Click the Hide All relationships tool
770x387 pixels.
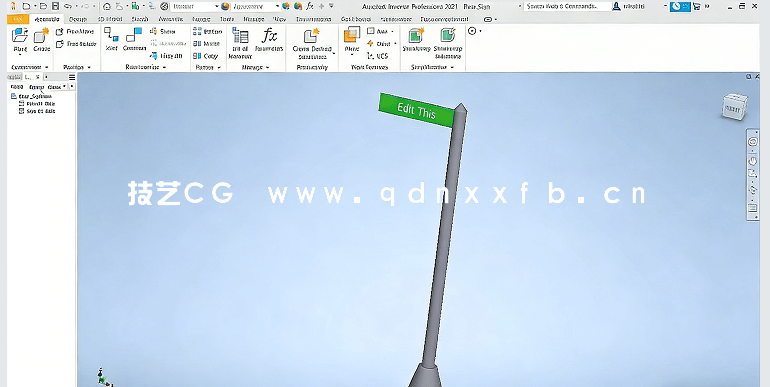tap(166, 56)
